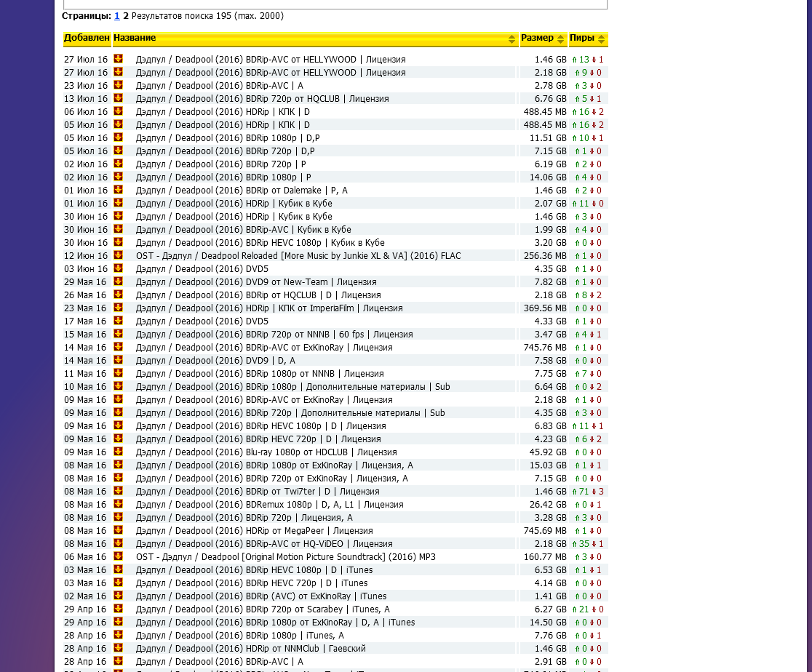The width and height of the screenshot is (812, 672).
Task: Download icon for BDRip от Twi7ter row
Action: [x=118, y=491]
